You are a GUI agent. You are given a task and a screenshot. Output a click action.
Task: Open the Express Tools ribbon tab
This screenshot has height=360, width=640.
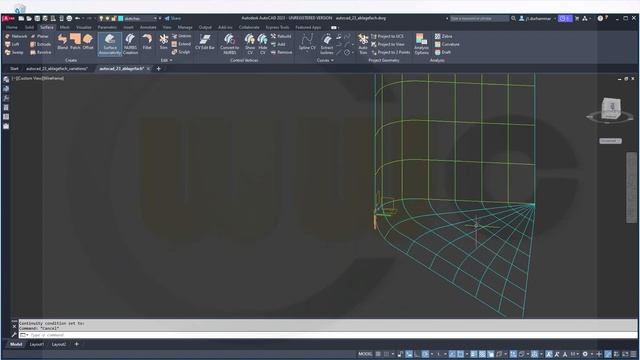pos(277,27)
